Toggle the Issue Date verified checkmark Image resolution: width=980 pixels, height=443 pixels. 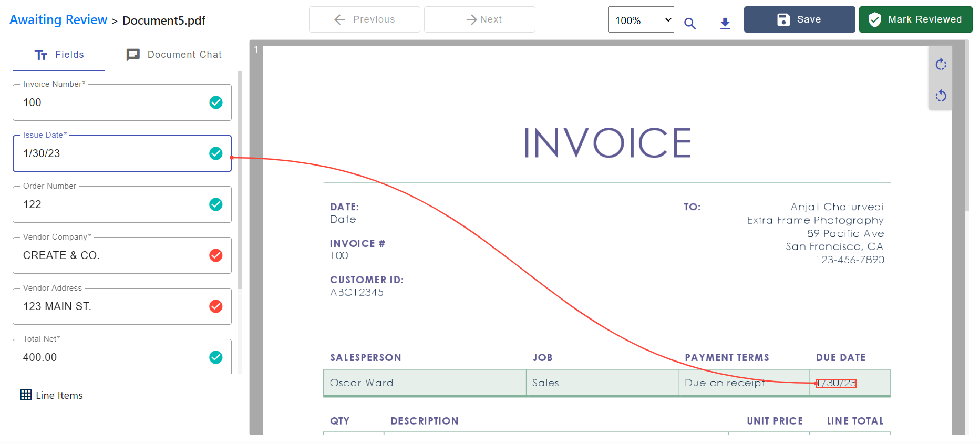pyautogui.click(x=216, y=153)
